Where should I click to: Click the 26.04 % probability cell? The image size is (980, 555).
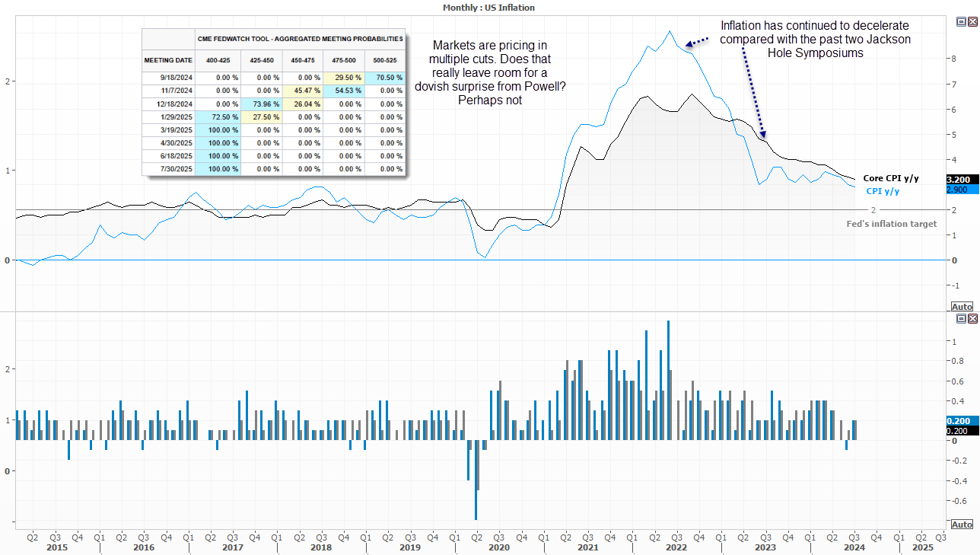pos(303,104)
